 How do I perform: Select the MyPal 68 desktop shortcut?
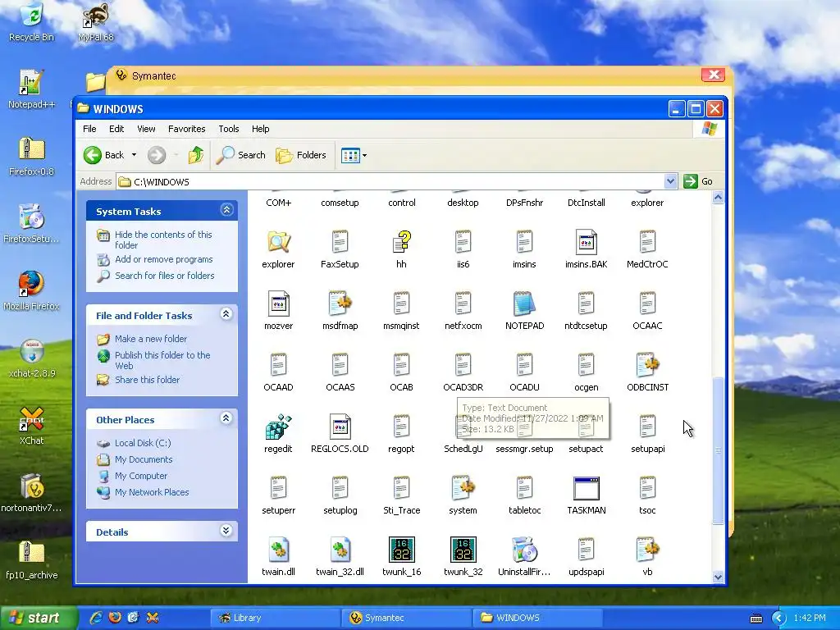click(96, 22)
